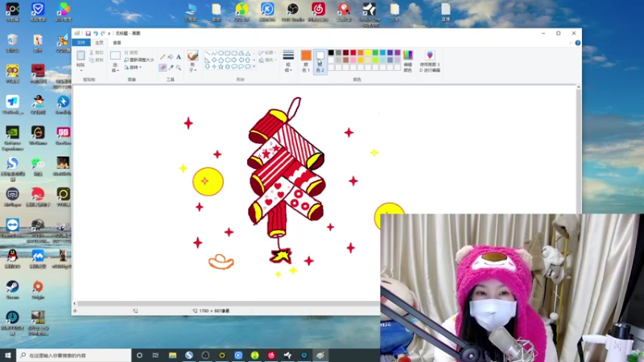The image size is (644, 362).
Task: Expand the Select dropdown arrow
Action: [118, 71]
